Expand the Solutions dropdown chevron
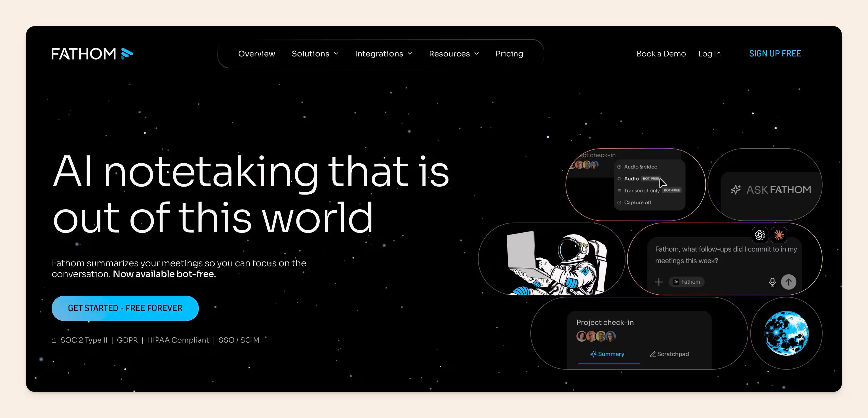868x418 pixels. coord(336,54)
